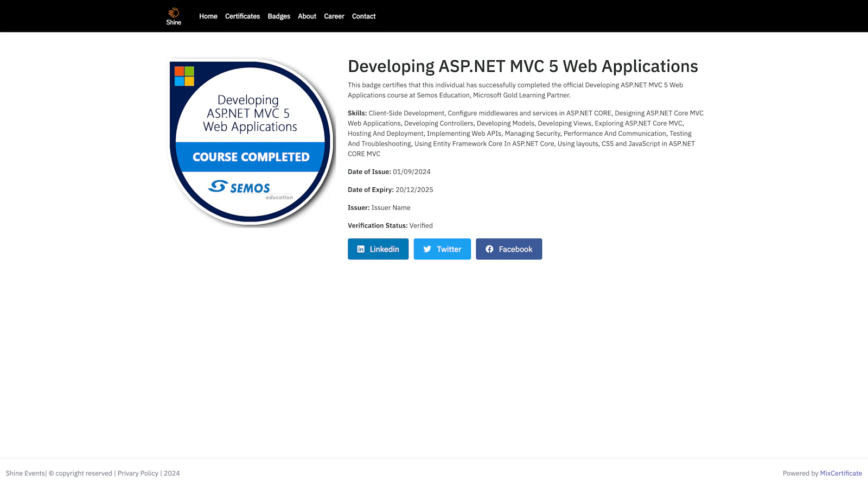Image resolution: width=868 pixels, height=487 pixels.
Task: Click the Facebook logo icon
Action: tap(489, 249)
